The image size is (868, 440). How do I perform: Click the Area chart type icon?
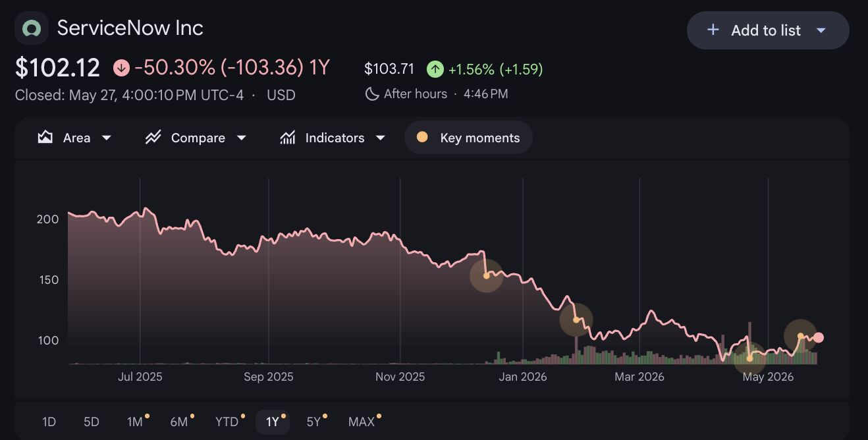click(45, 138)
